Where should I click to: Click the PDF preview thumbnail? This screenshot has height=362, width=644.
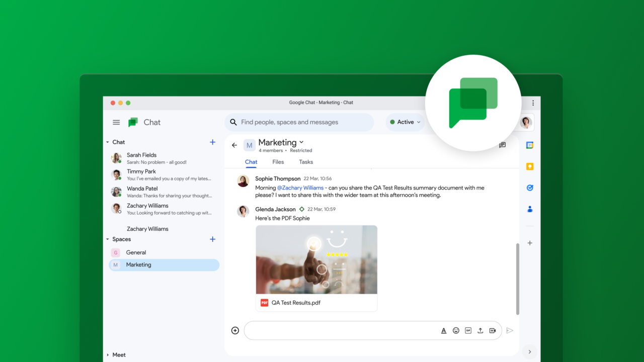point(316,259)
